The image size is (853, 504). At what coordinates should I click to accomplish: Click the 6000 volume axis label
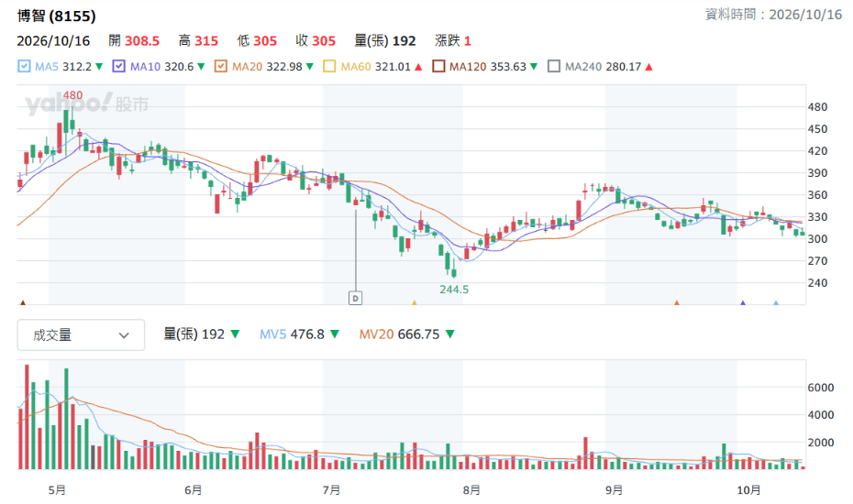(821, 388)
